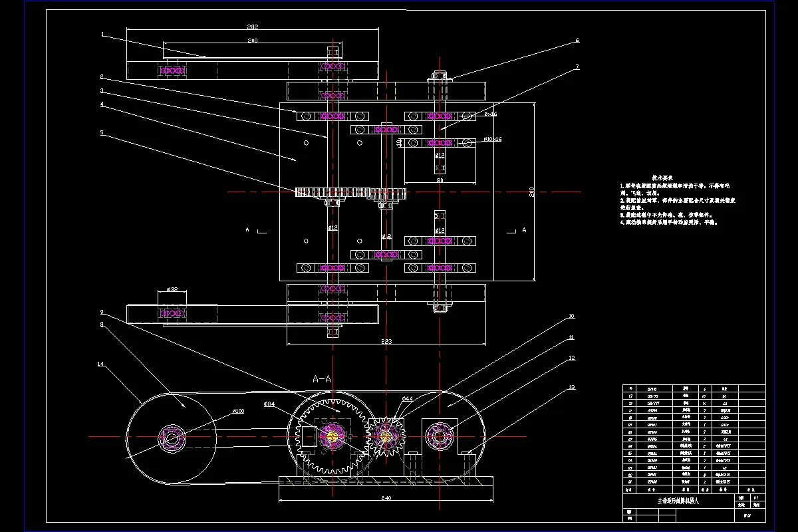Image resolution: width=798 pixels, height=532 pixels.
Task: Click the ø100 diameter label
Action: [x=237, y=411]
